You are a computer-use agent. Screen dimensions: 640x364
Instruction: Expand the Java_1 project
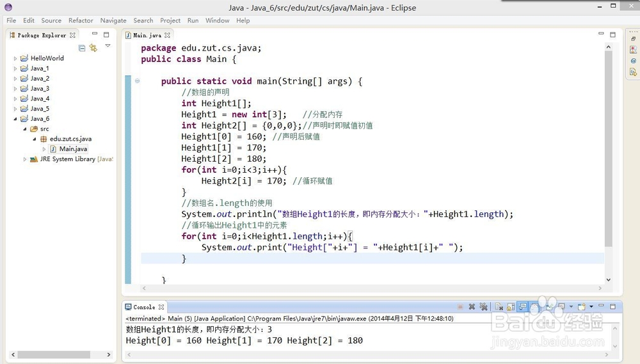point(15,68)
